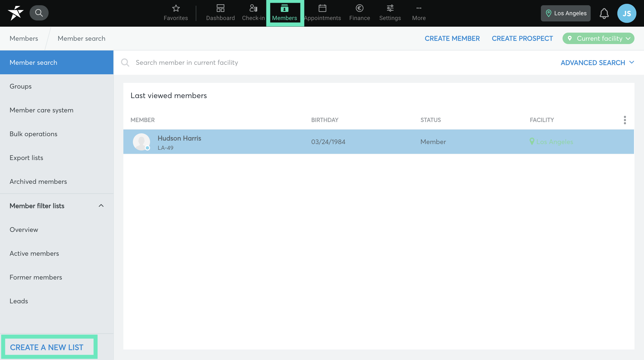Go to the Dashboard section
This screenshot has height=360, width=644.
click(x=220, y=13)
